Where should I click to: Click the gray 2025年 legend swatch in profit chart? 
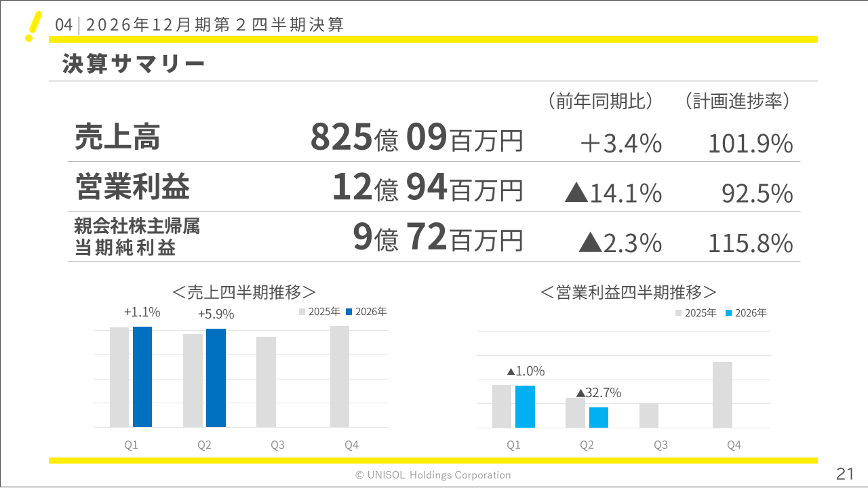678,313
